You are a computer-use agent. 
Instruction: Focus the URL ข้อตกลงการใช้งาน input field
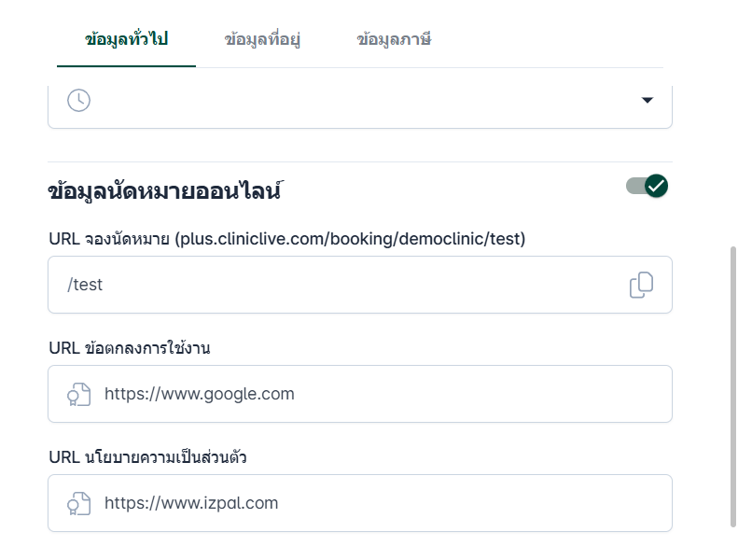[373, 394]
